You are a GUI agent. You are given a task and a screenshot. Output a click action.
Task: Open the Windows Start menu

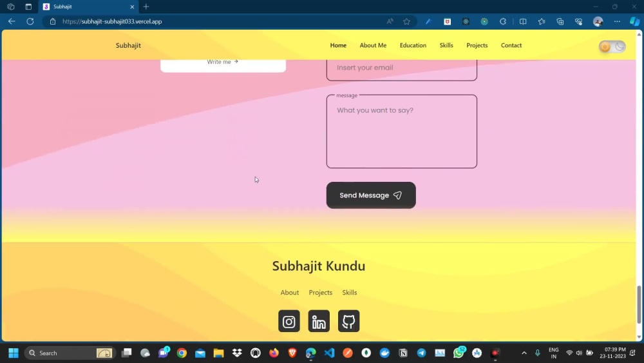[x=13, y=353]
